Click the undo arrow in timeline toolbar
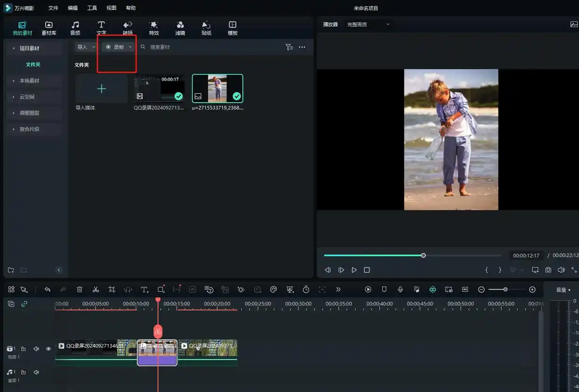The image size is (579, 392). tap(48, 289)
